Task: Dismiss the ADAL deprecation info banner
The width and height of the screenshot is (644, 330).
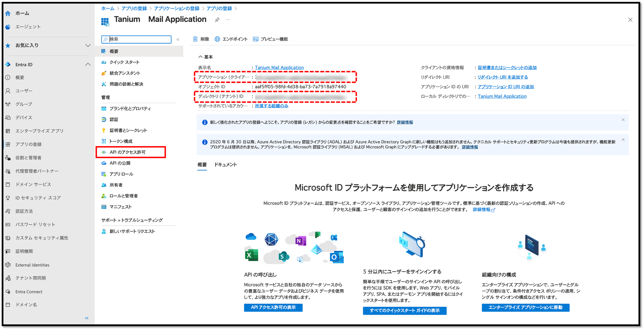Action: (623, 140)
